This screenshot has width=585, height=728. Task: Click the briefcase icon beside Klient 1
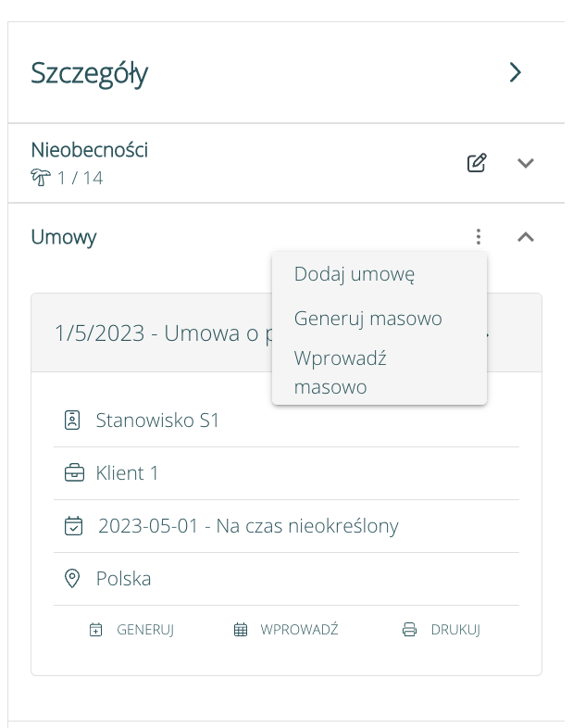point(73,473)
